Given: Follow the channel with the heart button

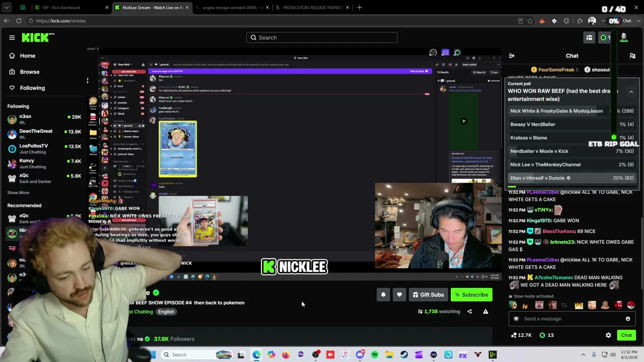Looking at the screenshot, I should click(399, 295).
